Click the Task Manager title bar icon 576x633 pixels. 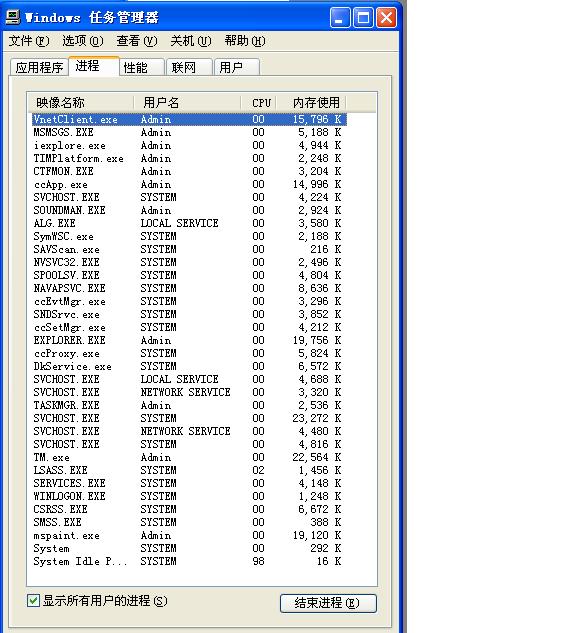click(x=13, y=17)
